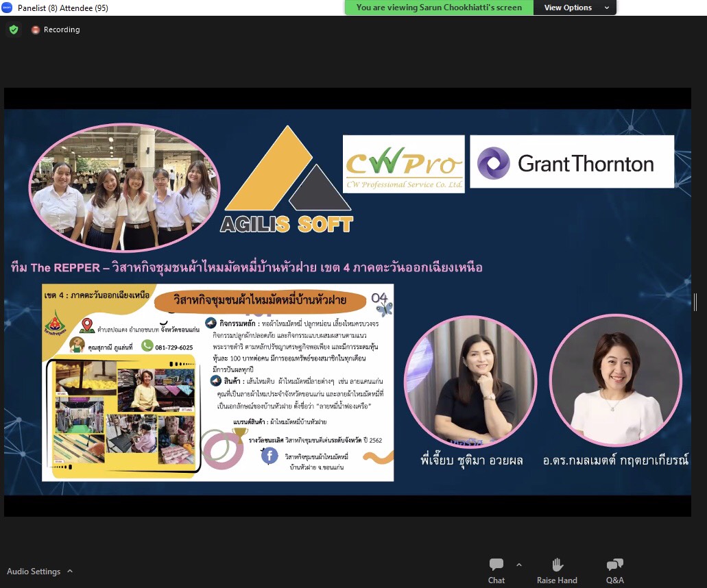Click the red location pin on the slide
This screenshot has height=588, width=707.
click(87, 326)
